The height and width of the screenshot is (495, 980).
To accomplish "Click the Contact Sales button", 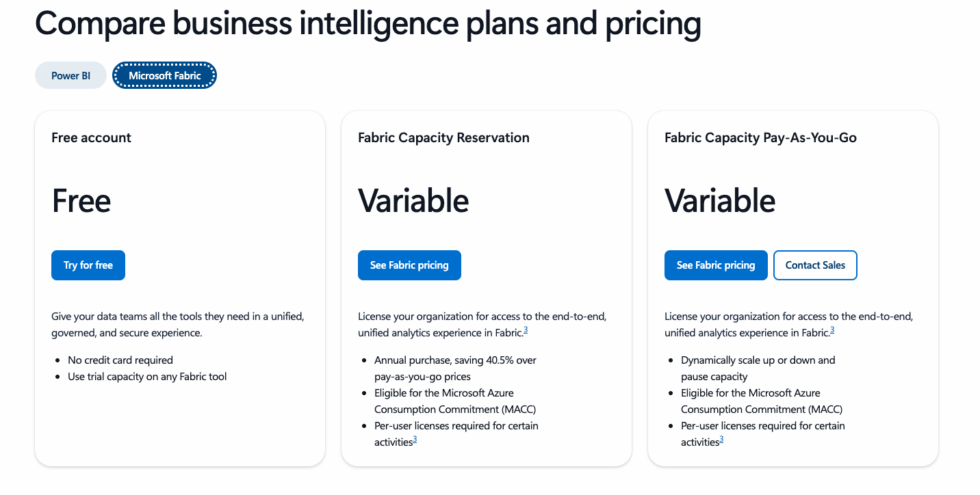I will [815, 265].
